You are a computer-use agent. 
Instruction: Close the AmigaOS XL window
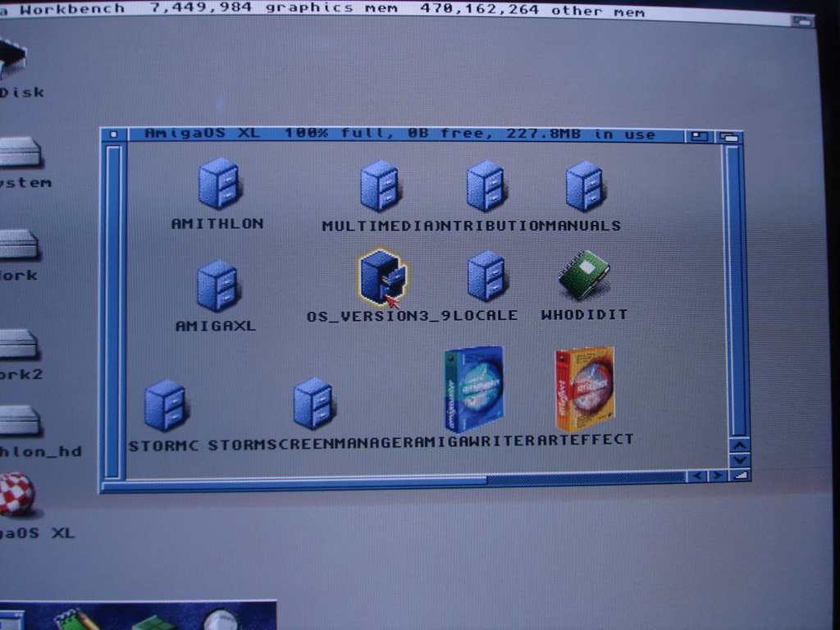tap(113, 135)
